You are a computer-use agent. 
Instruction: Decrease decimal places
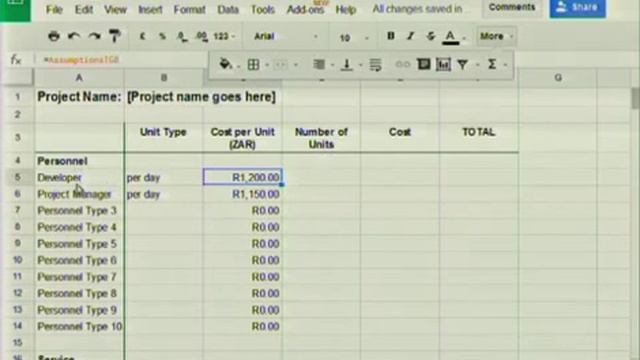point(182,37)
